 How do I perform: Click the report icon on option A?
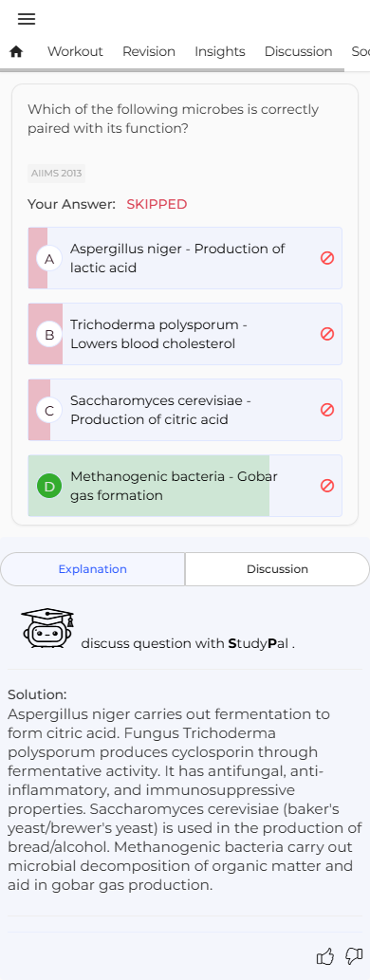coord(327,258)
